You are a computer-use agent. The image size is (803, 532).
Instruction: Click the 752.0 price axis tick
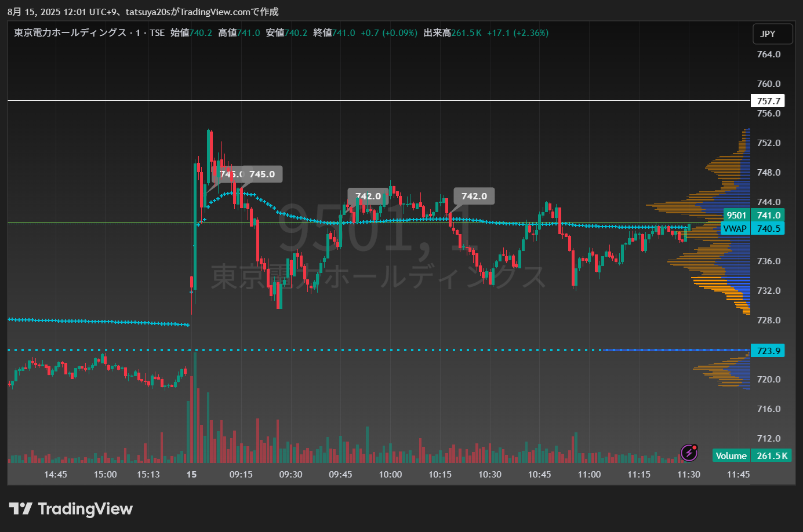[x=769, y=143]
